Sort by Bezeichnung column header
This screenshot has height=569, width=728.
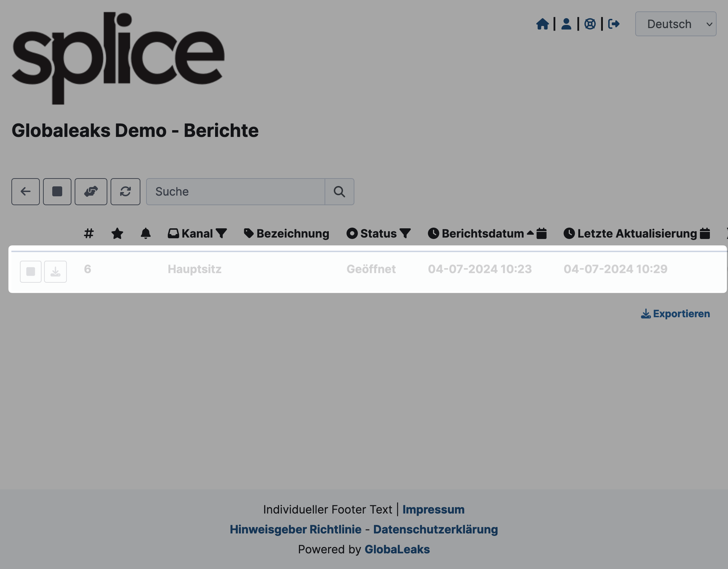click(x=287, y=234)
